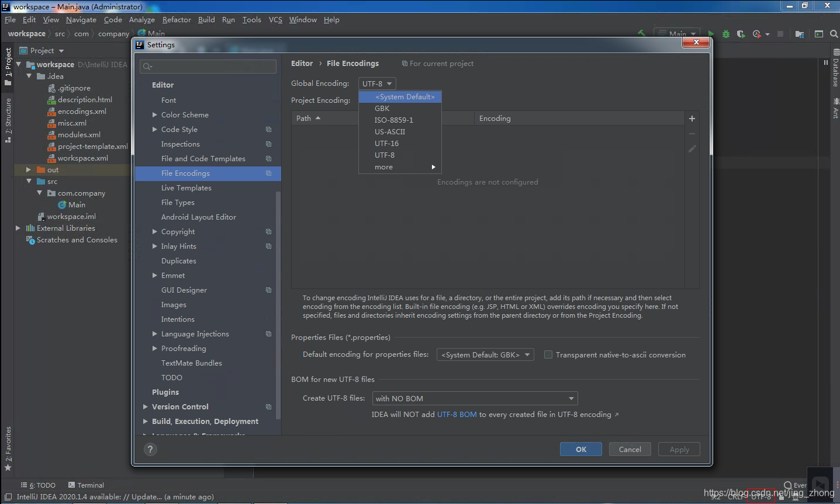Click the Profiler run icon
The height and width of the screenshot is (504, 840).
point(757,34)
